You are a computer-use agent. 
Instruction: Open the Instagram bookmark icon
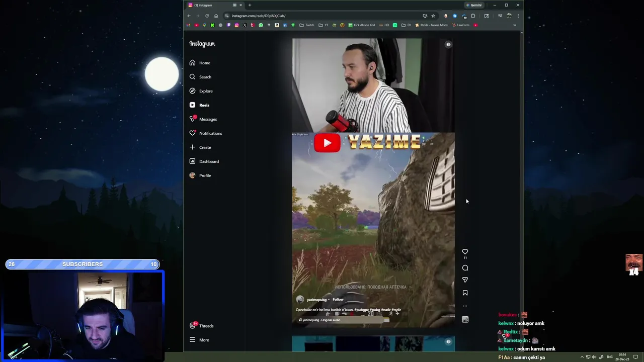(x=236, y=25)
